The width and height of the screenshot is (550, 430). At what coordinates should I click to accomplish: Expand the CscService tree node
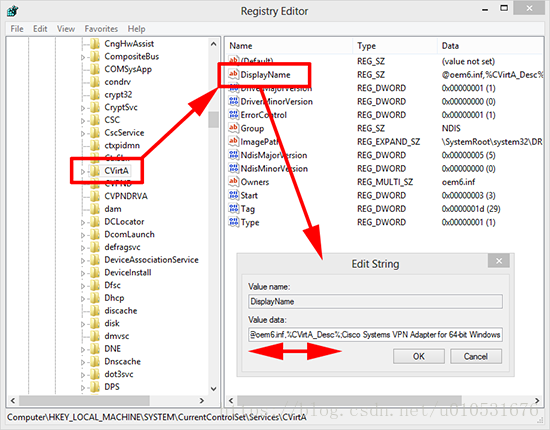(x=83, y=133)
